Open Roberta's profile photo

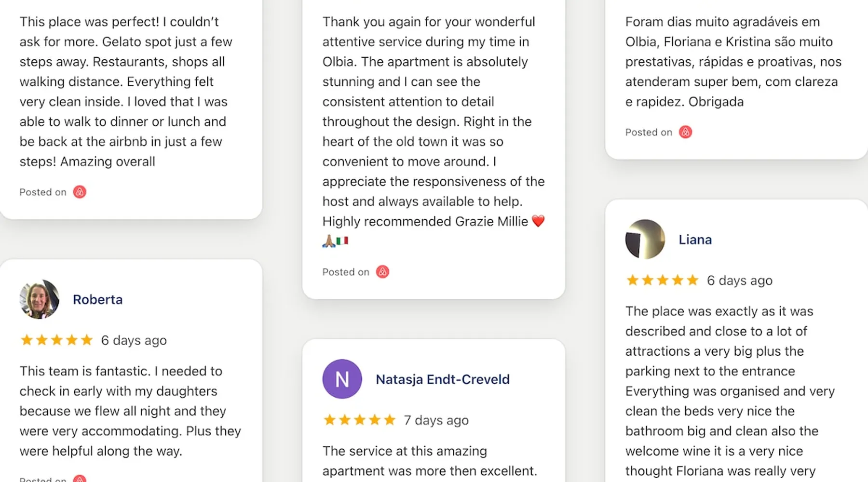[39, 299]
